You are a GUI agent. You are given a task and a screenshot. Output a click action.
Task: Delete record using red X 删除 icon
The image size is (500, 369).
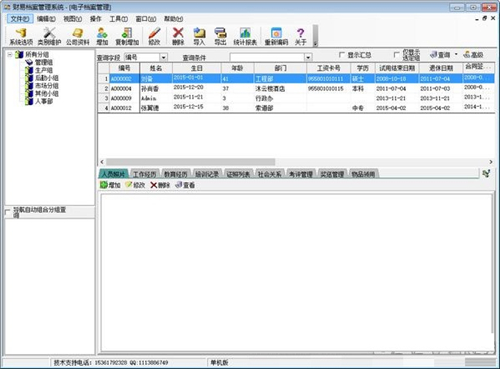[x=178, y=36]
